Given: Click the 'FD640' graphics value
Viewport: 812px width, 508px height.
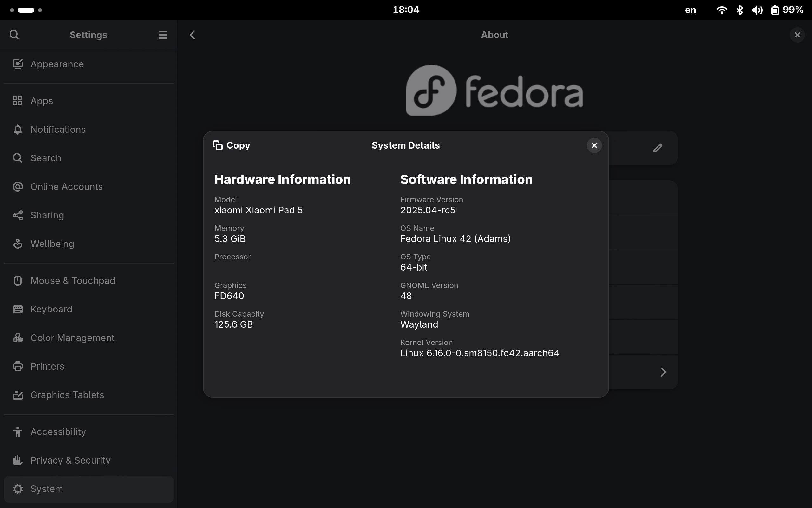Looking at the screenshot, I should (x=229, y=296).
